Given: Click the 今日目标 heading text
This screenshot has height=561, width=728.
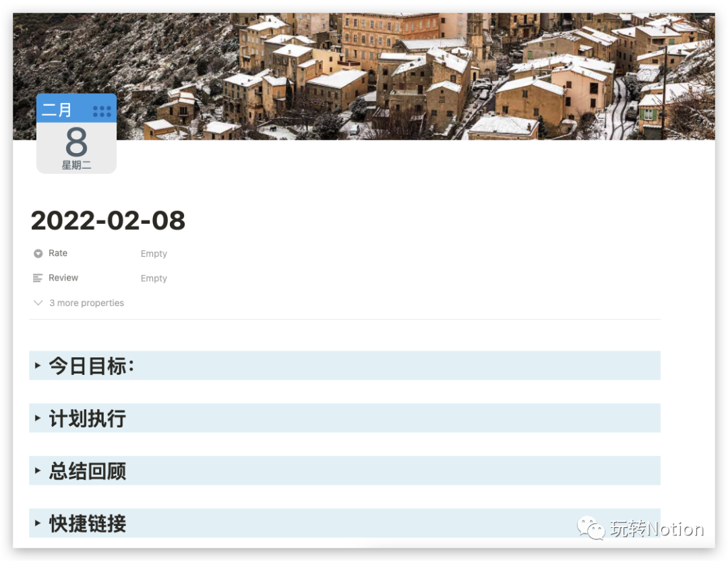Looking at the screenshot, I should (92, 366).
